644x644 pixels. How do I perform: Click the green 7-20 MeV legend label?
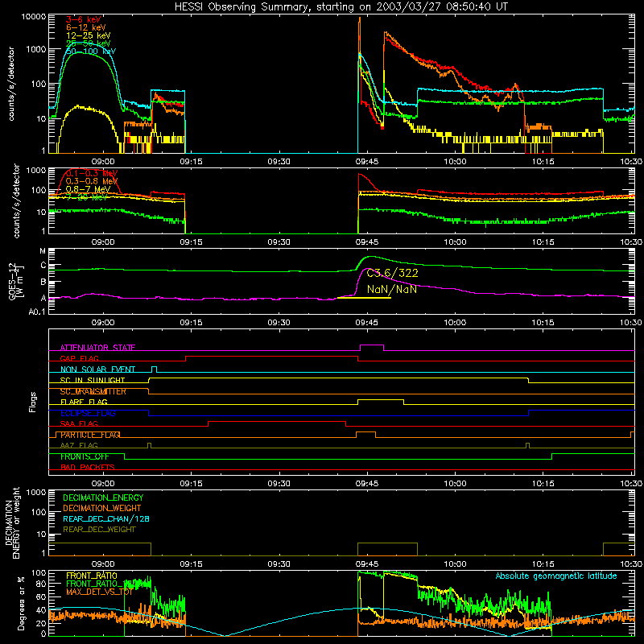pos(87,197)
